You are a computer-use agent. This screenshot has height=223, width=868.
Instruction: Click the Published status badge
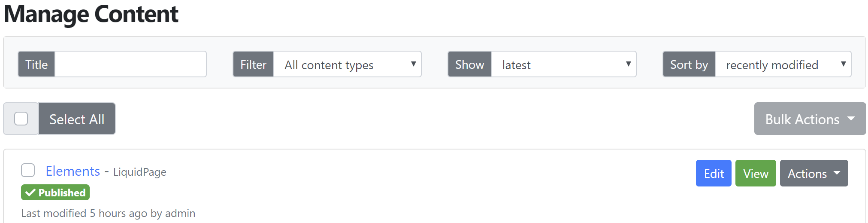pyautogui.click(x=55, y=192)
